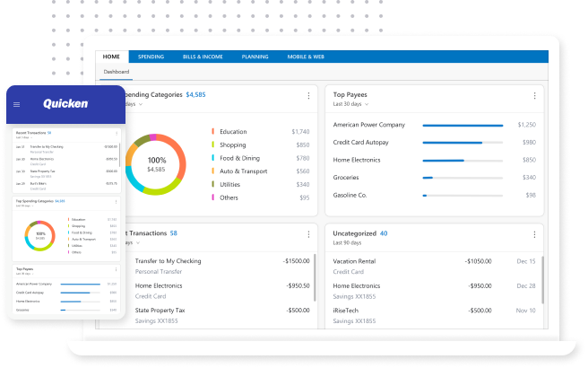Click the mobile spending donut chart
588x368 pixels.
click(x=39, y=235)
